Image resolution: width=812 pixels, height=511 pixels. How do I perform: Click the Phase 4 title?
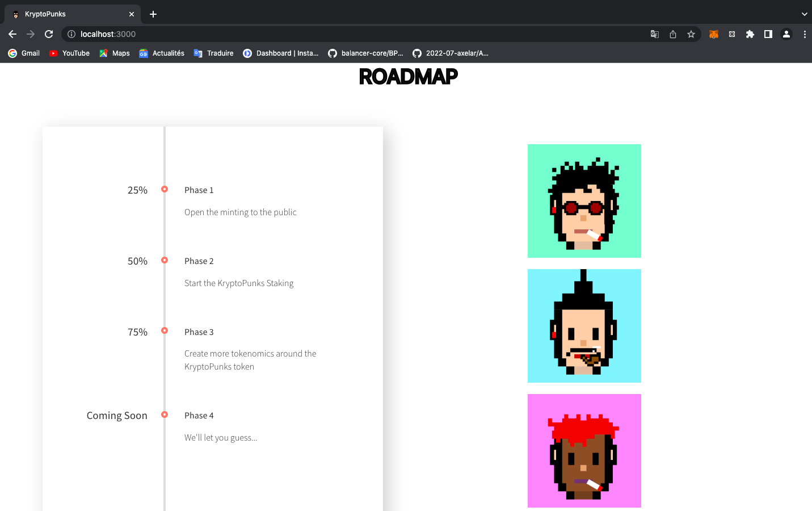(199, 416)
